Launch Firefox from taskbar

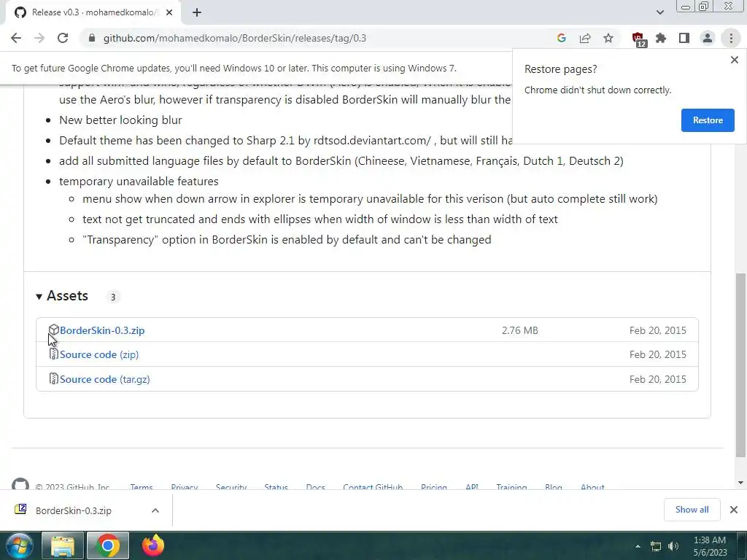[153, 545]
